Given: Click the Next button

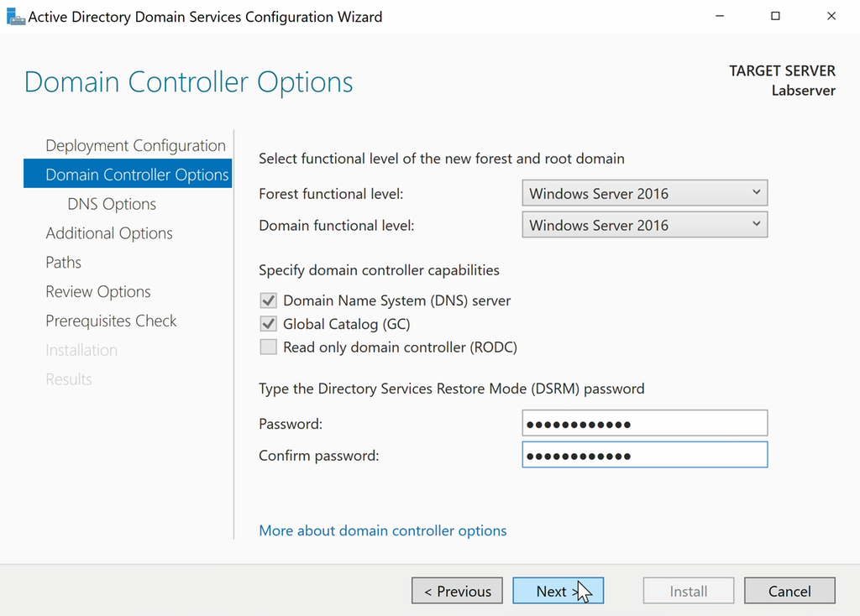Looking at the screenshot, I should tap(558, 591).
